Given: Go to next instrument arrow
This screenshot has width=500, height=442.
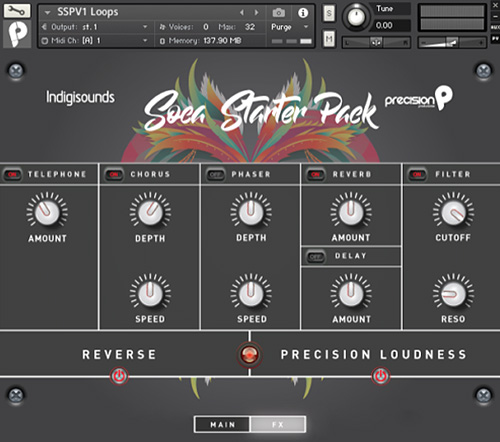Looking at the screenshot, I should 256,13.
